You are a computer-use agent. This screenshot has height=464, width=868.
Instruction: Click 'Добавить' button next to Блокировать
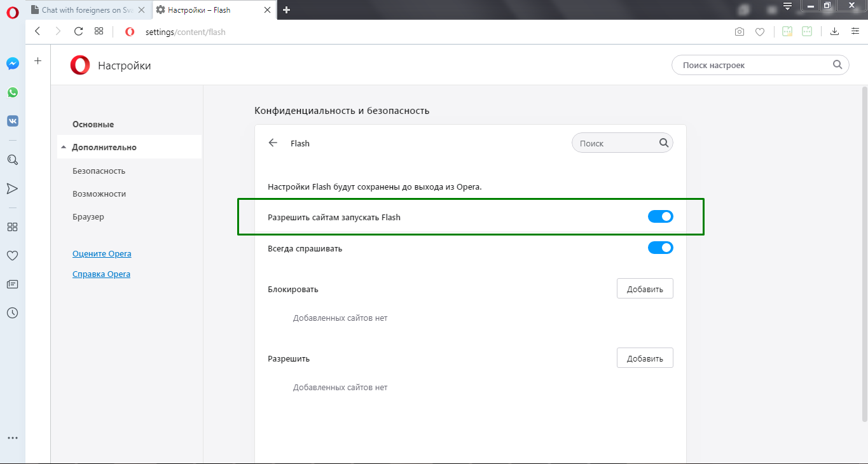click(x=645, y=289)
